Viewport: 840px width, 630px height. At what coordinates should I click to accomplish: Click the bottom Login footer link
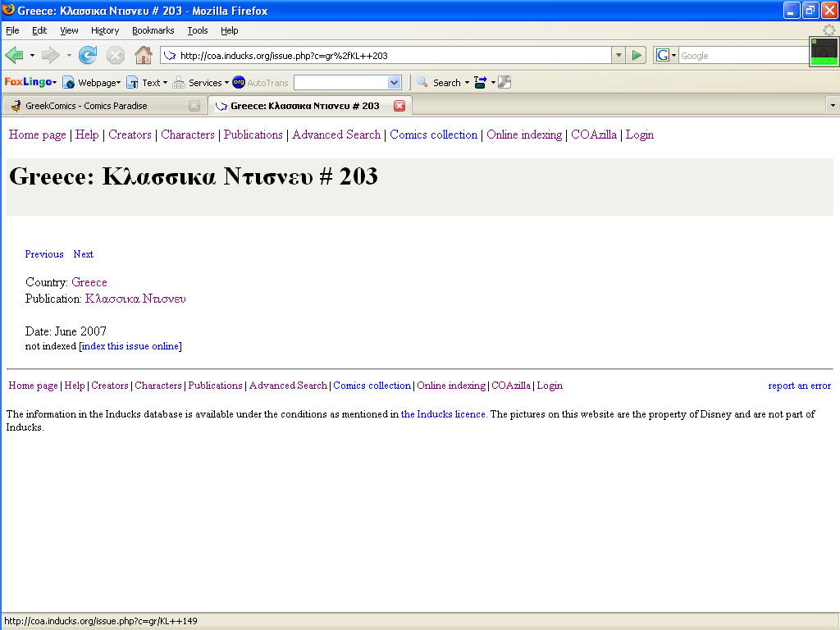pyautogui.click(x=550, y=386)
